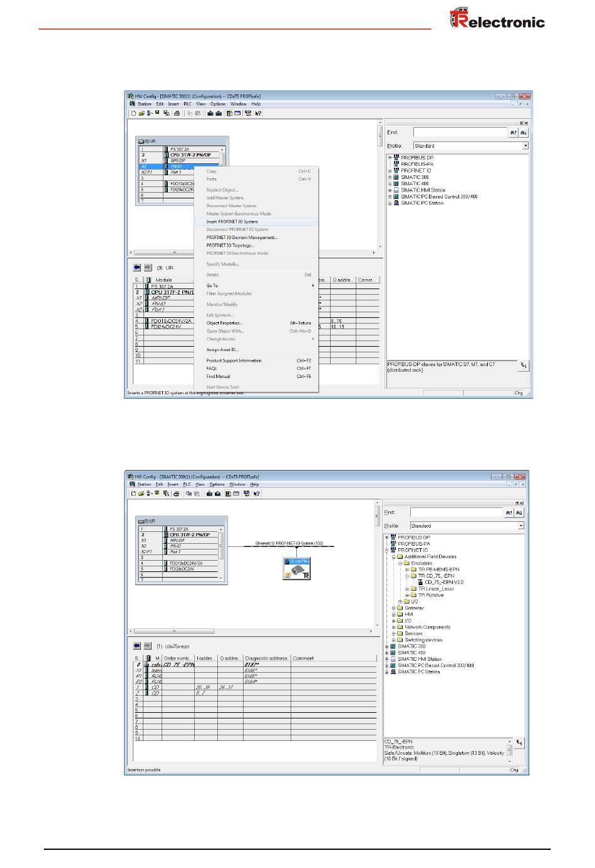
Task: Click the back arrow above upper module table
Action: coord(137,267)
